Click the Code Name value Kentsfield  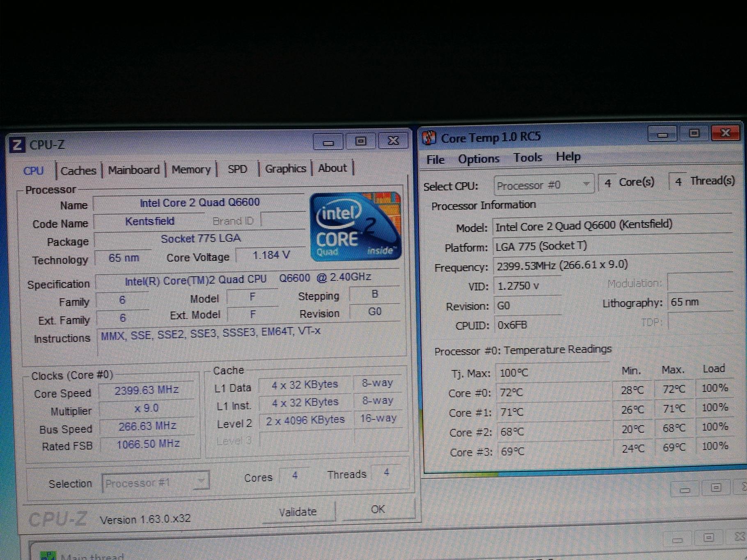coord(150,222)
